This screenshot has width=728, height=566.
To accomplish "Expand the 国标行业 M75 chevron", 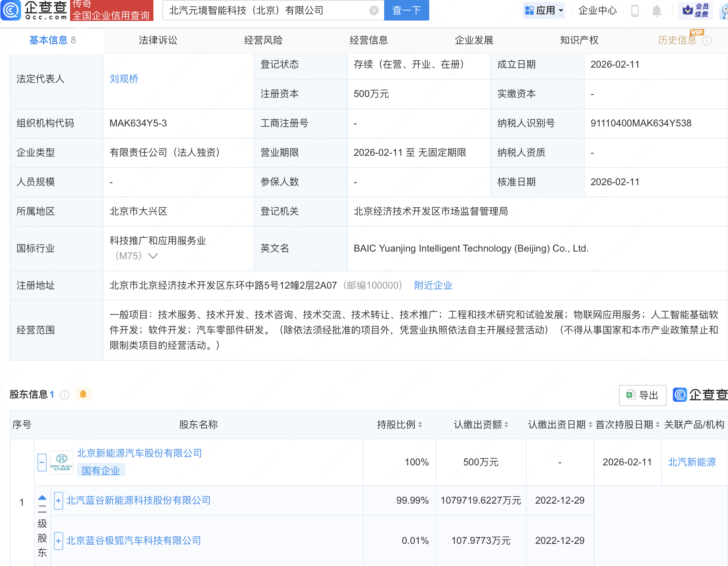I will pyautogui.click(x=153, y=256).
